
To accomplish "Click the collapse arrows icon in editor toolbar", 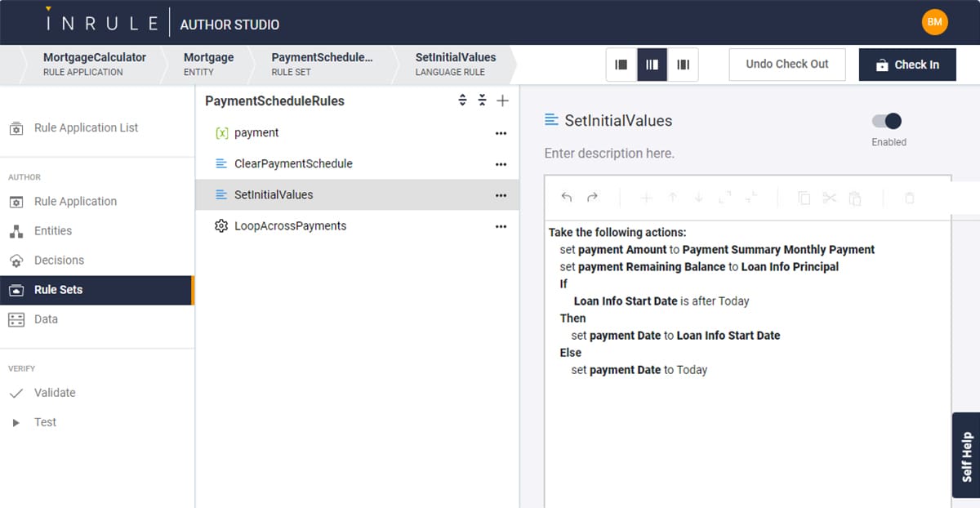I will pos(751,198).
